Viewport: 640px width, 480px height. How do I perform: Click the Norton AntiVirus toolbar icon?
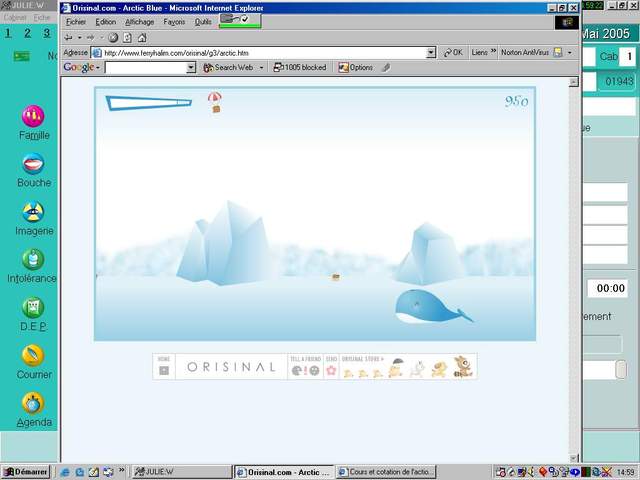(558, 52)
